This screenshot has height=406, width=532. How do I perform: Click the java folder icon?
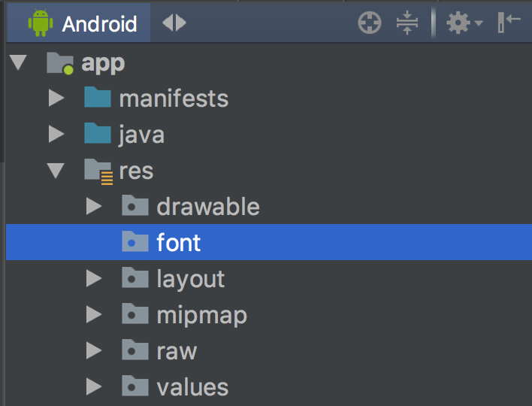98,133
